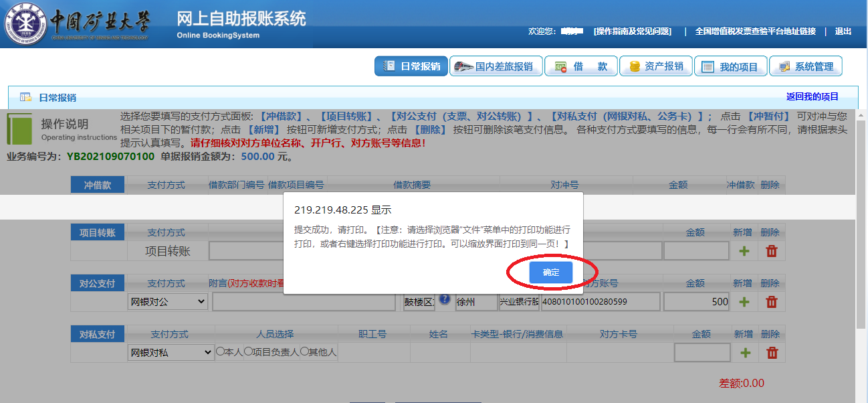
Task: Select the 其他人 radio button
Action: pyautogui.click(x=304, y=351)
